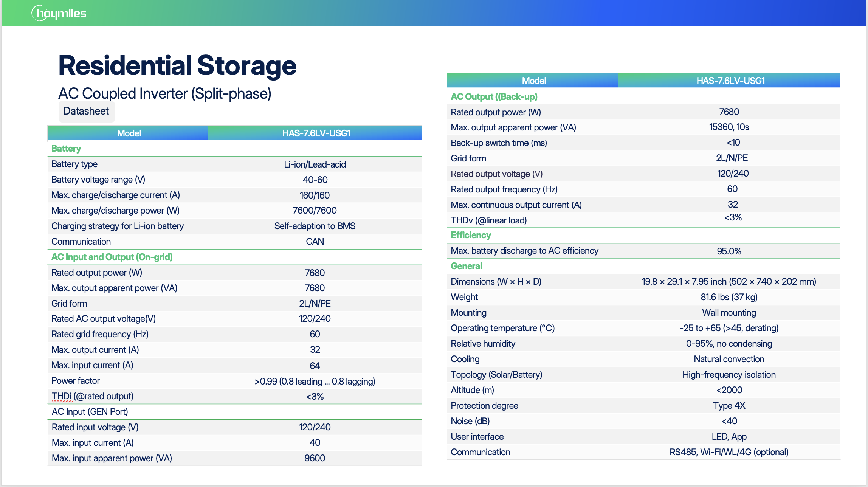The image size is (868, 487).
Task: Click the Battery section heading
Action: pyautogui.click(x=66, y=149)
